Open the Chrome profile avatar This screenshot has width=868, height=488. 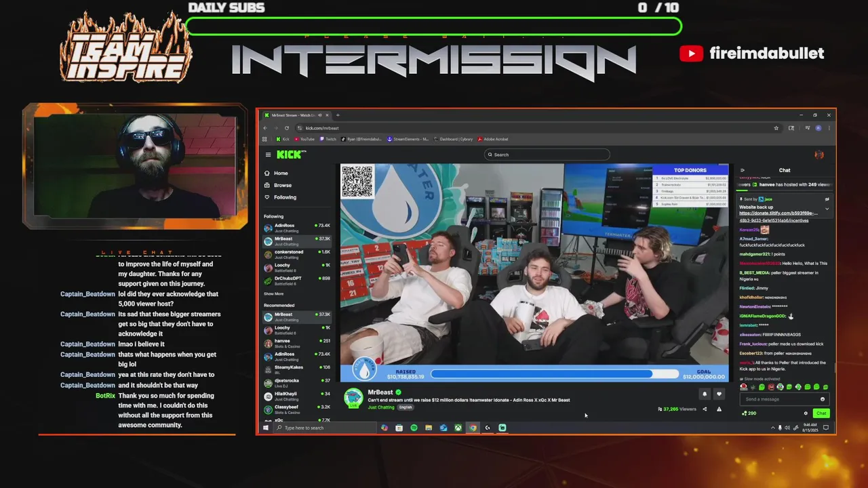tap(818, 128)
